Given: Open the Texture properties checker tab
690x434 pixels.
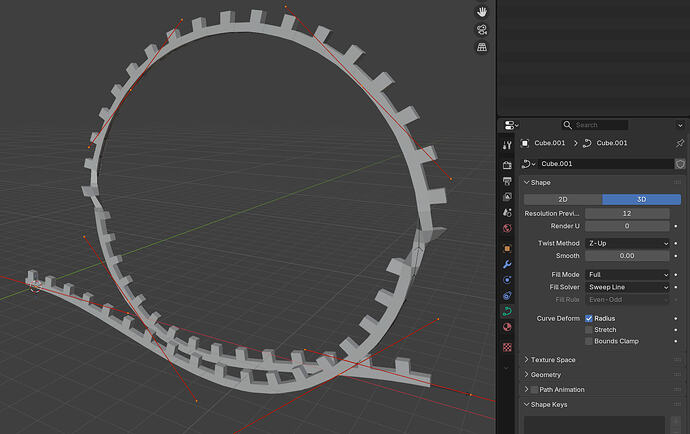Looking at the screenshot, I should [507, 347].
